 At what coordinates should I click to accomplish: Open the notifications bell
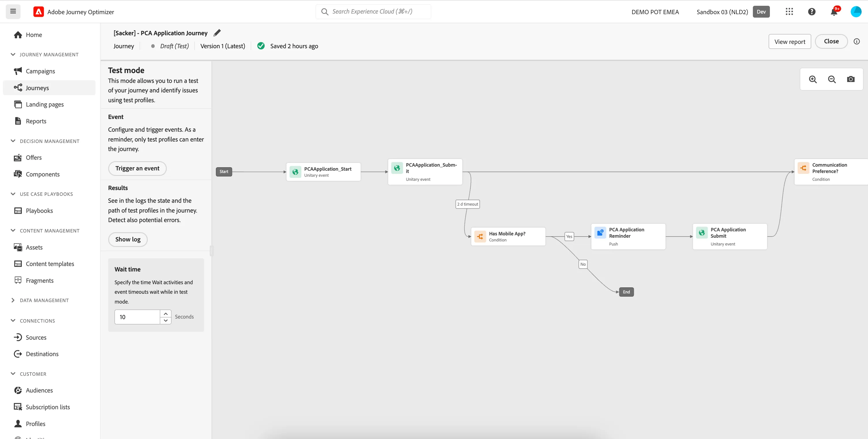pyautogui.click(x=834, y=12)
